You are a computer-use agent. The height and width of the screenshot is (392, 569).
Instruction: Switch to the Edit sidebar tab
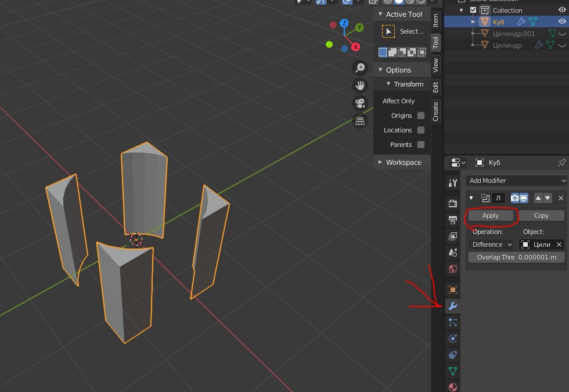point(435,87)
